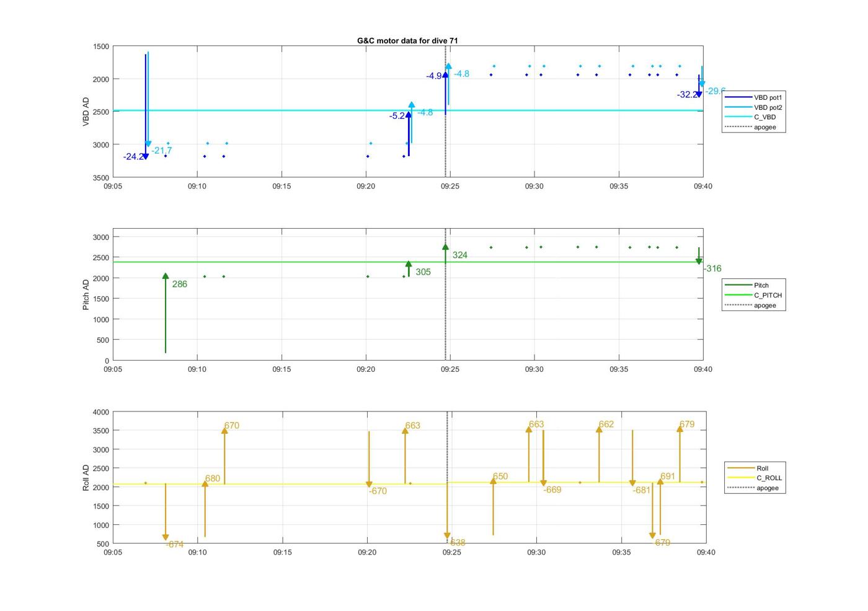This screenshot has width=868, height=611.
Task: Click the '-669' roll data label
Action: [552, 490]
